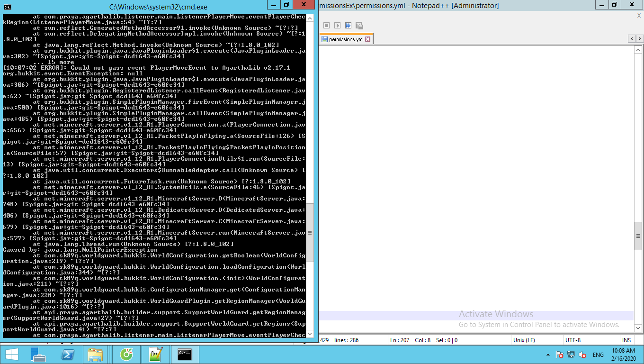Open the taskbar clock showing 10:08 AM

point(623,354)
